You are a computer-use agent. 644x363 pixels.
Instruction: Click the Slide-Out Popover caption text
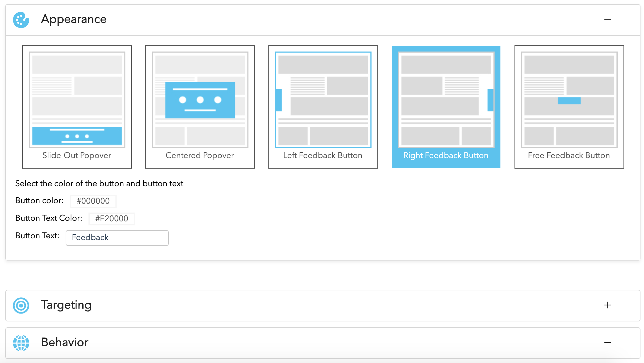point(77,155)
